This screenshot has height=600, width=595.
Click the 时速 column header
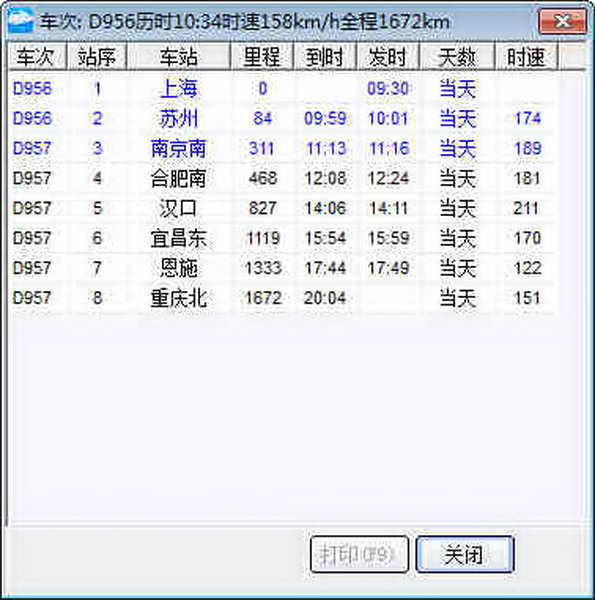pyautogui.click(x=527, y=57)
